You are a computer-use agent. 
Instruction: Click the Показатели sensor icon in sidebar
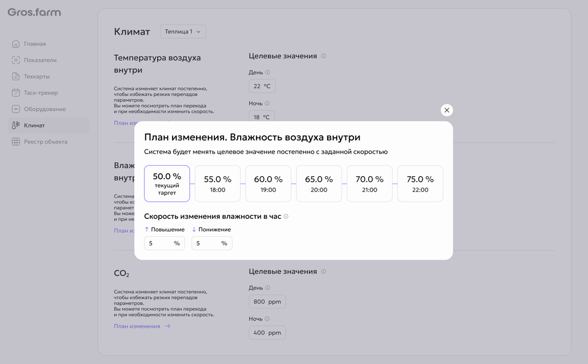coord(16,60)
